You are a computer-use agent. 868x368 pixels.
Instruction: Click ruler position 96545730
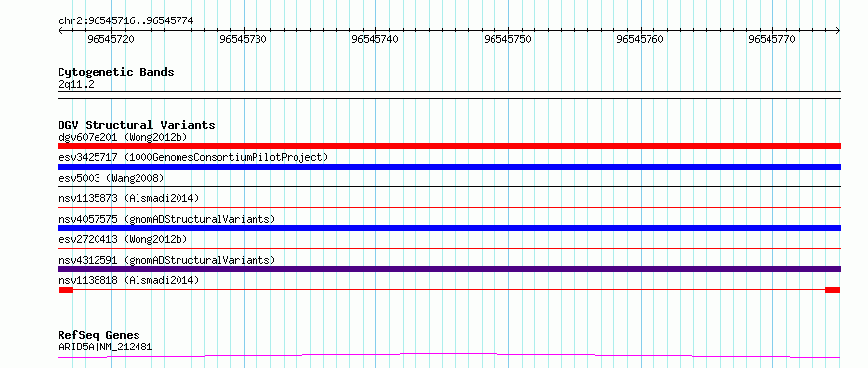(x=243, y=39)
